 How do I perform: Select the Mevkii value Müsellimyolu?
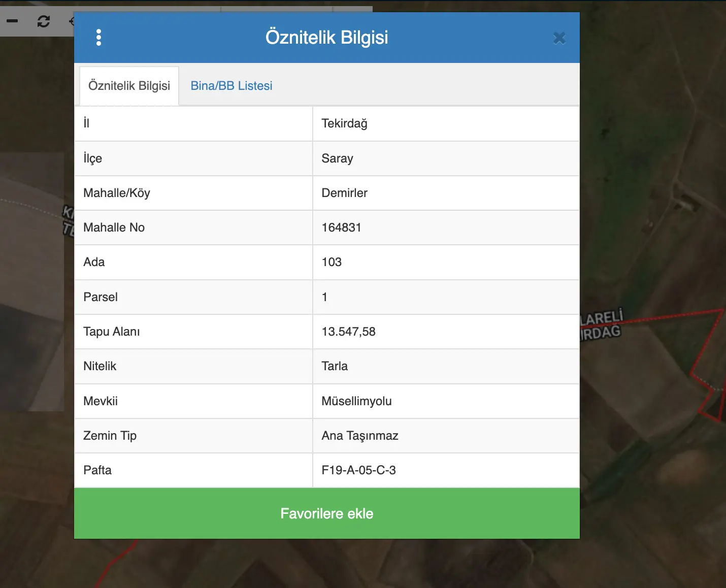click(x=356, y=401)
